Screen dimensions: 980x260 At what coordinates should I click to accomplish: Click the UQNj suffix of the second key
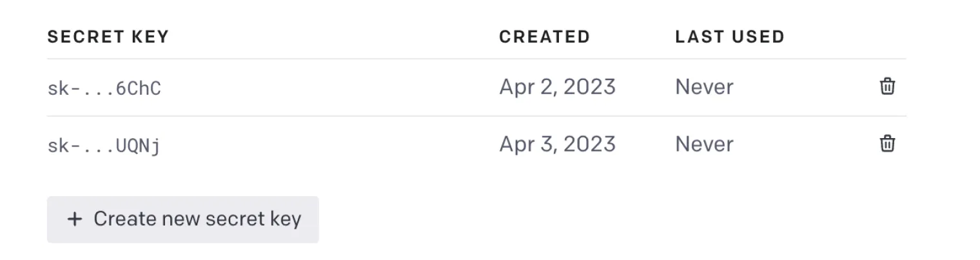(138, 145)
